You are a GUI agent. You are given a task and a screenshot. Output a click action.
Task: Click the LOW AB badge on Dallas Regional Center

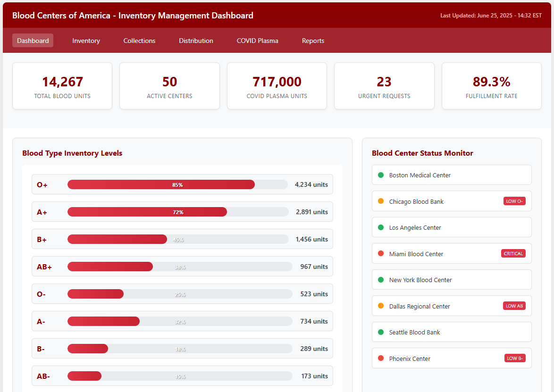coord(514,306)
